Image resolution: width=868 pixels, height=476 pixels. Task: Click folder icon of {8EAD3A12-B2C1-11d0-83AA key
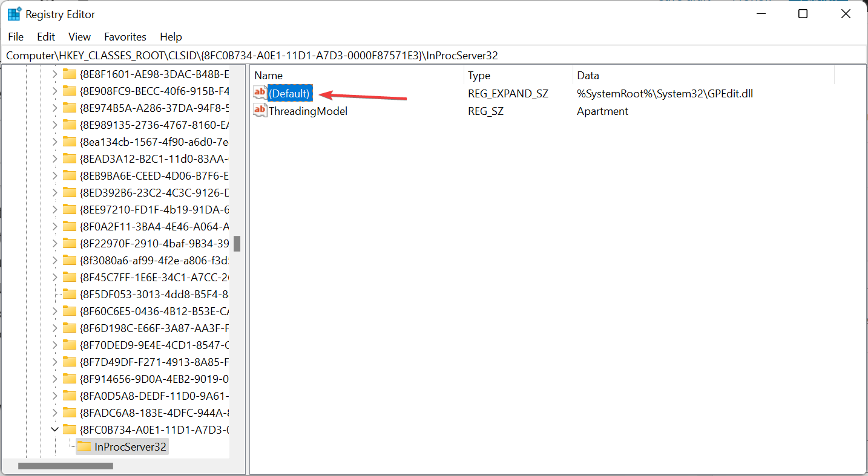point(69,159)
